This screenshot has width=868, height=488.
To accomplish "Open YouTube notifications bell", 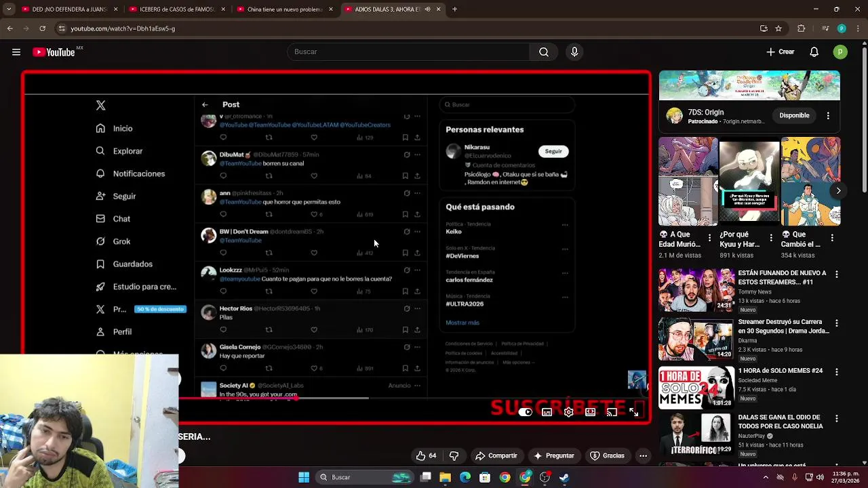I will (x=814, y=52).
